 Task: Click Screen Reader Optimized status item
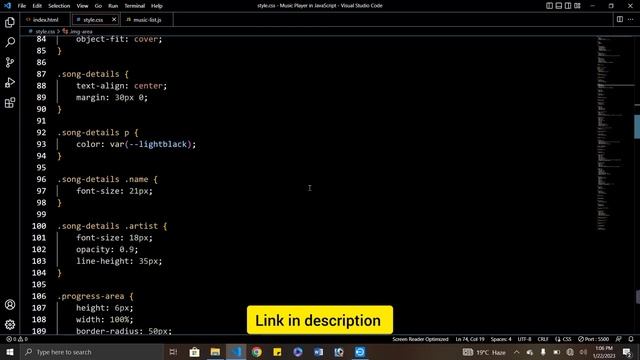click(420, 339)
